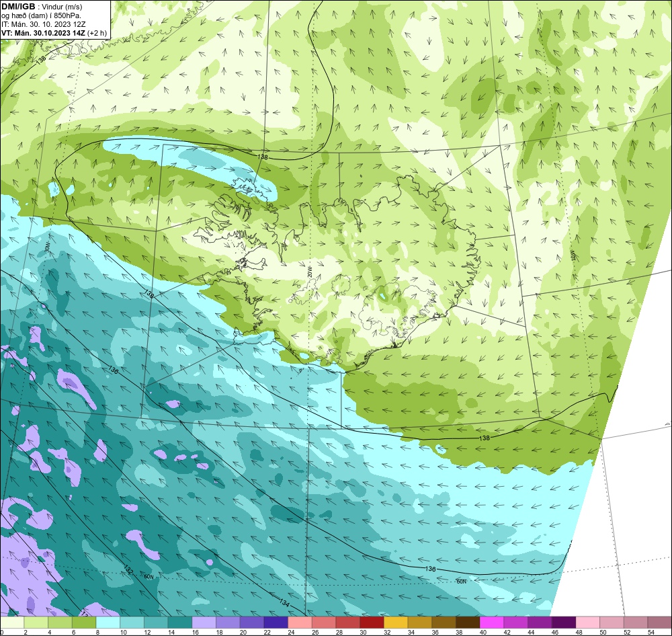Image resolution: width=672 pixels, height=636 pixels.
Task: Pick the 44–46 m/s purple legend swatch
Action: pos(540,623)
